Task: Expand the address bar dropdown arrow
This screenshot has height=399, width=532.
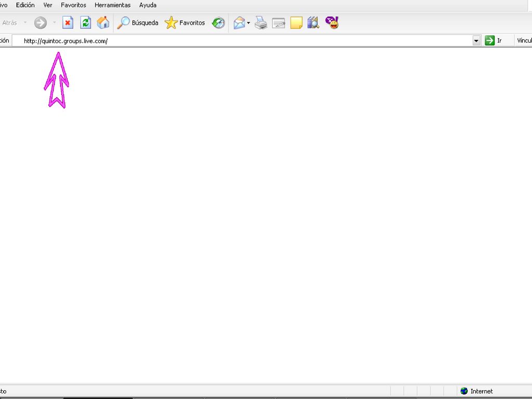Action: pyautogui.click(x=476, y=41)
